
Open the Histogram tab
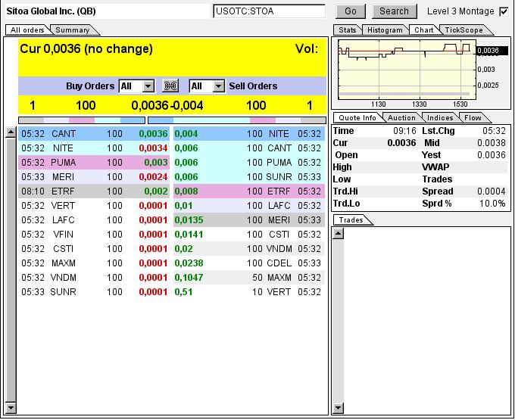(385, 30)
